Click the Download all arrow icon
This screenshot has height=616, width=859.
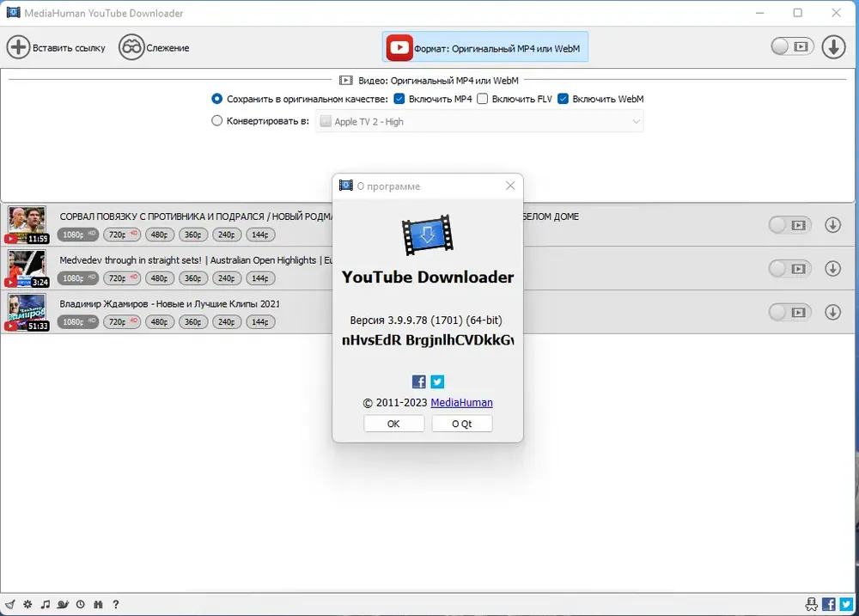(x=833, y=46)
